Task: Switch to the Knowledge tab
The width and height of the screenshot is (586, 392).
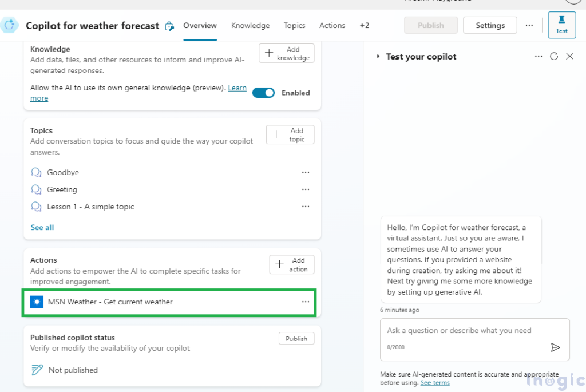Action: point(250,25)
